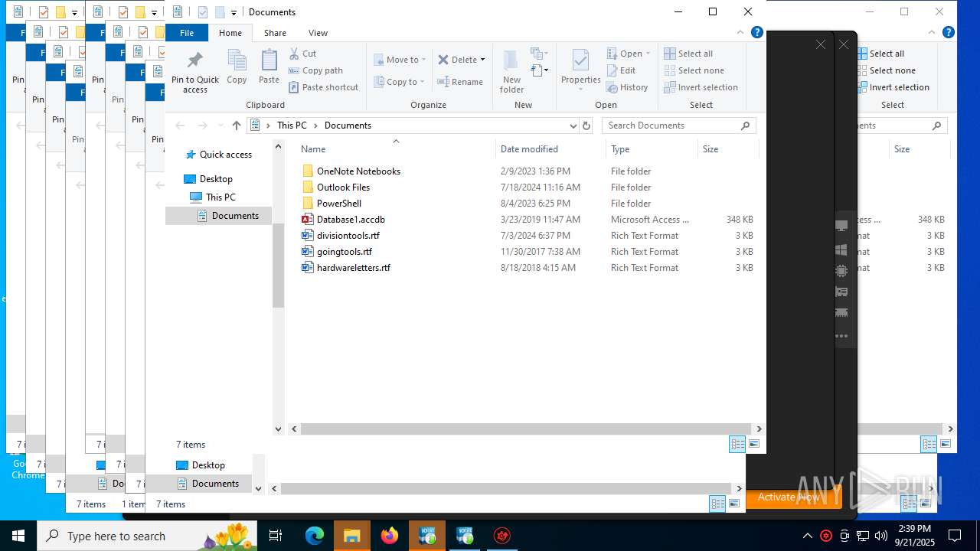Screen dimensions: 980x551
Task: Sort by the Type column header
Action: 651,149
